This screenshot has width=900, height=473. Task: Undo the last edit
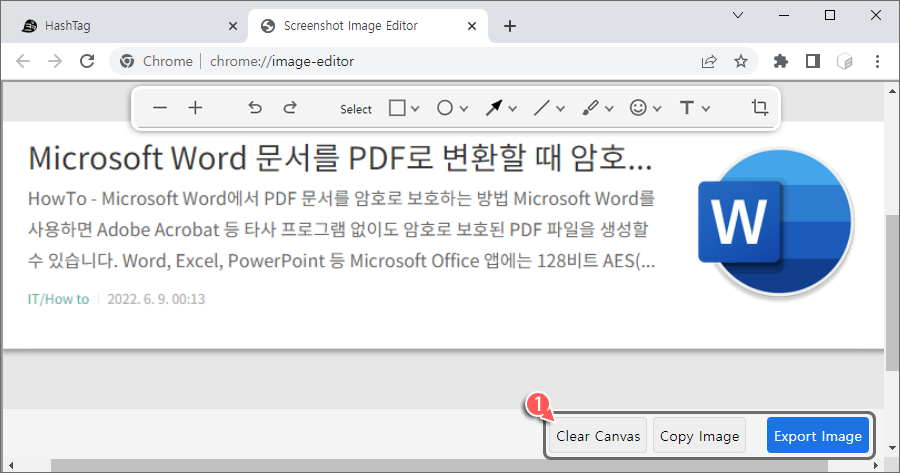[255, 108]
